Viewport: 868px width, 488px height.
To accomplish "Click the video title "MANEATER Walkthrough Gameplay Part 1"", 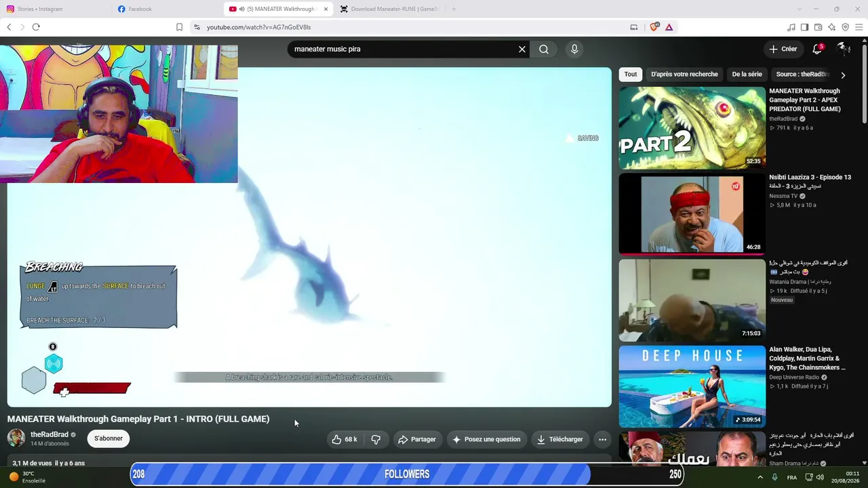I will (x=138, y=419).
